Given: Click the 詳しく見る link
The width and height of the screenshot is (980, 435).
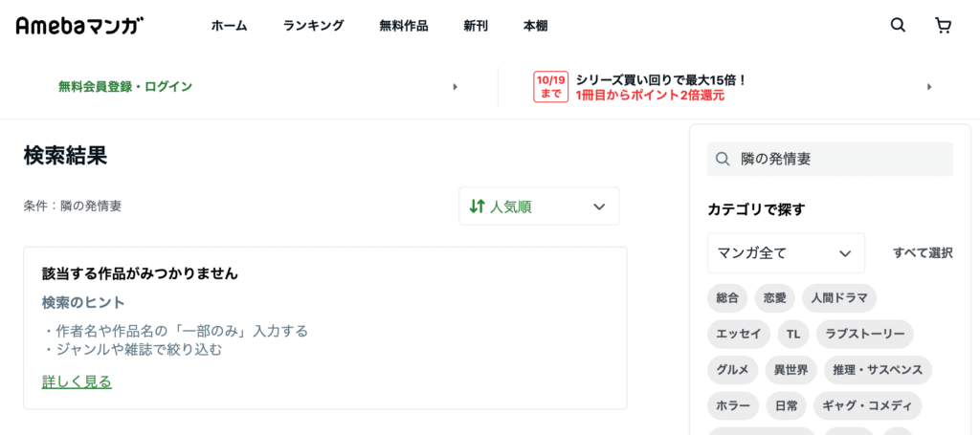Looking at the screenshot, I should click(77, 381).
